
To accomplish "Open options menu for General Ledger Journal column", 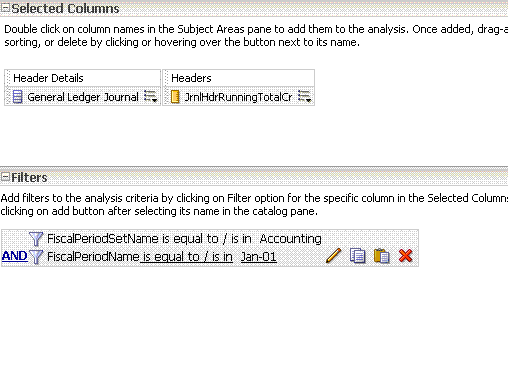I will click(150, 97).
